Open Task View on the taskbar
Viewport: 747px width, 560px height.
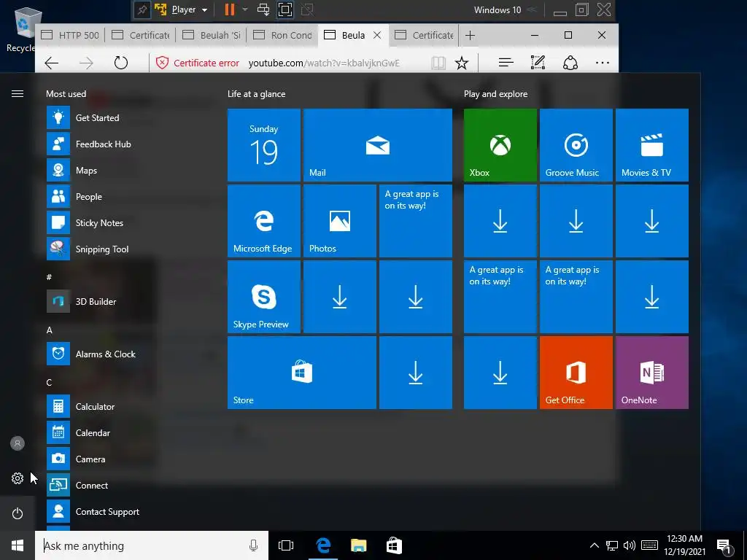point(286,545)
